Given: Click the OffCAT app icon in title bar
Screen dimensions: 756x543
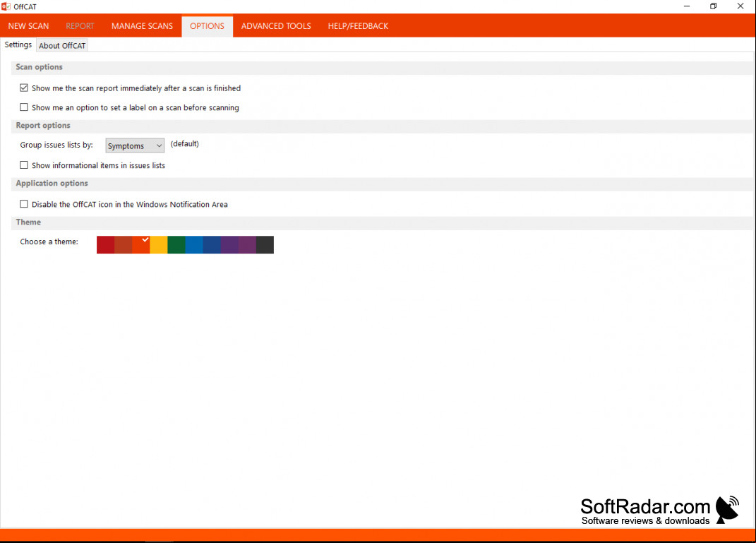Looking at the screenshot, I should click(6, 6).
